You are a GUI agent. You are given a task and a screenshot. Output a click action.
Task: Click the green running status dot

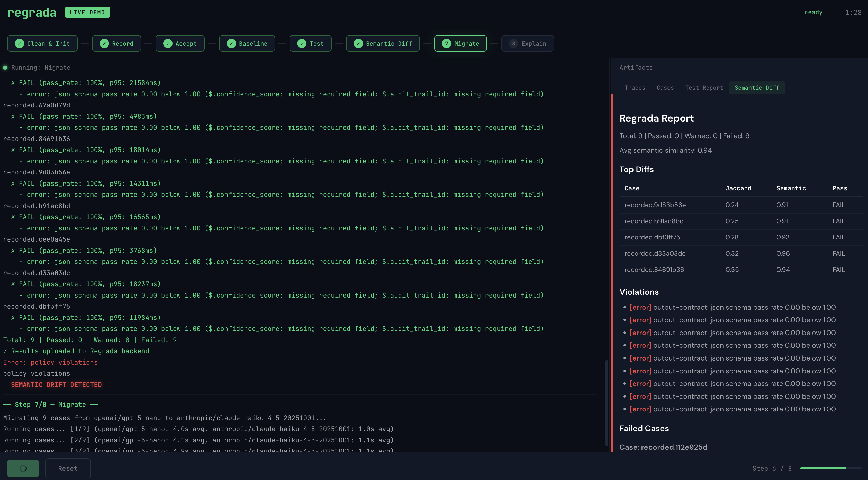5,67
